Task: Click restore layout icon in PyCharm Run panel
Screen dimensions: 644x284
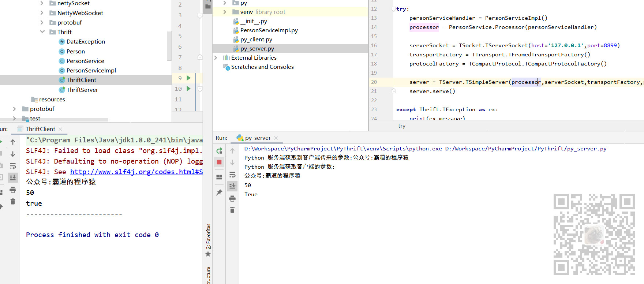Action: pos(219,177)
